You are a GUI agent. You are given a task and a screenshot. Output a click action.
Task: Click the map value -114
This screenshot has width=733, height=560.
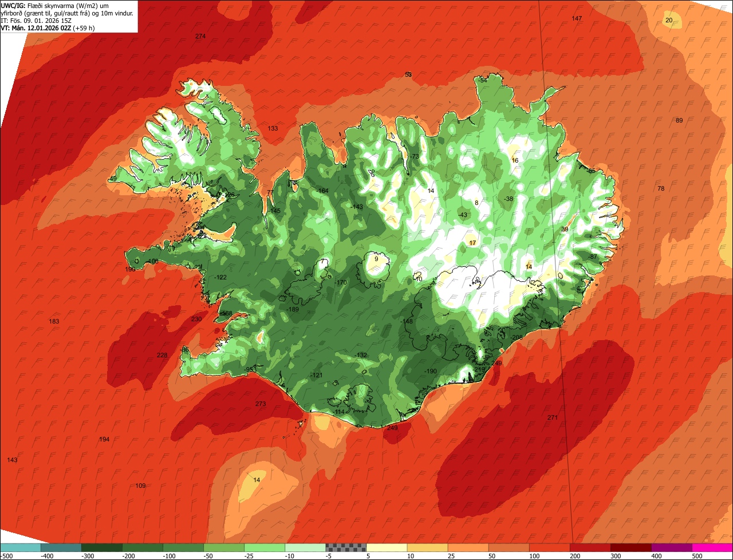click(339, 412)
